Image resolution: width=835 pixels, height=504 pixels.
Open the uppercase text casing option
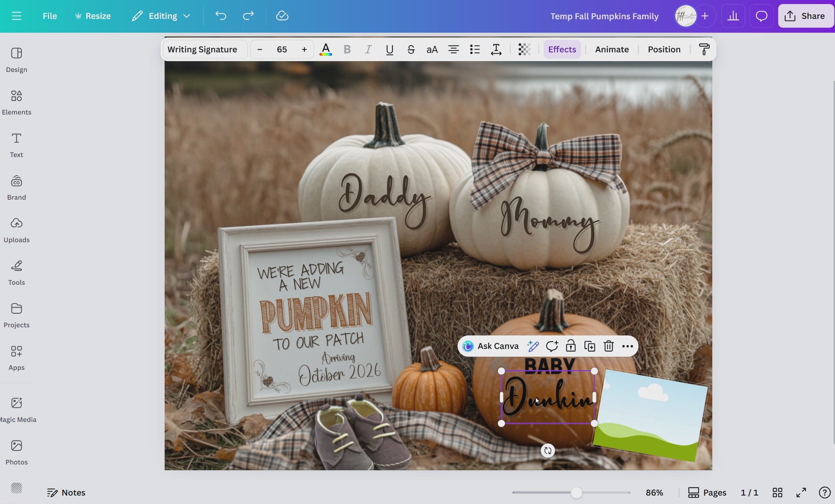pos(432,49)
